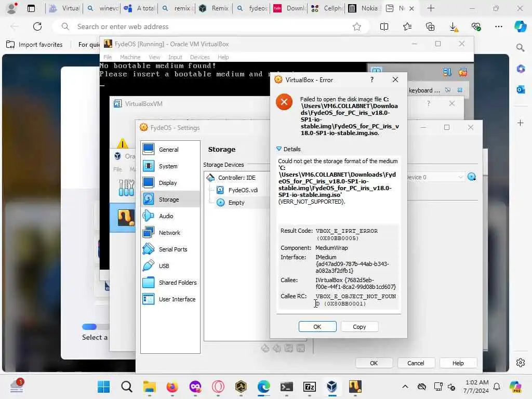Open Edge settings and more menu
532x399 pixels.
click(498, 26)
